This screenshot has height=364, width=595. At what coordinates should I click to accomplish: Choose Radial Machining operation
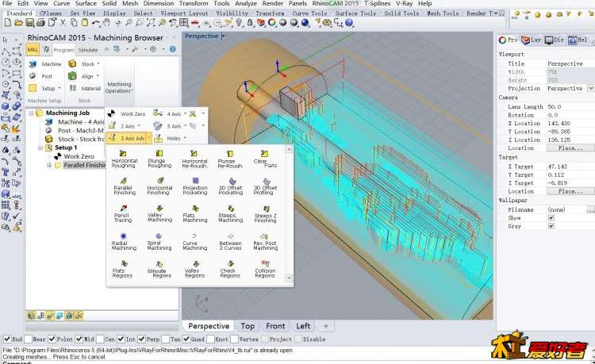pos(124,242)
